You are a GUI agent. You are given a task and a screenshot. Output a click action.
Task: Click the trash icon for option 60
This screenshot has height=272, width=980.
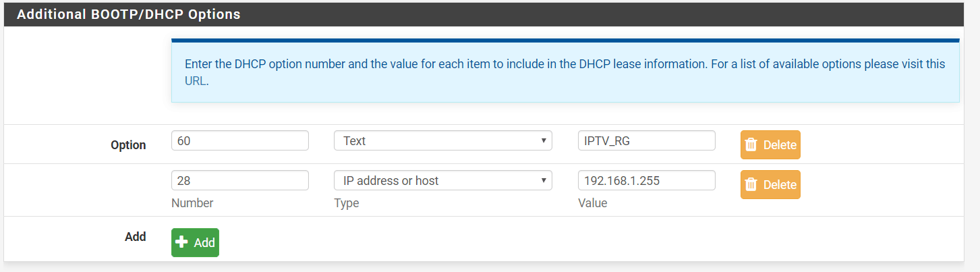tap(751, 145)
